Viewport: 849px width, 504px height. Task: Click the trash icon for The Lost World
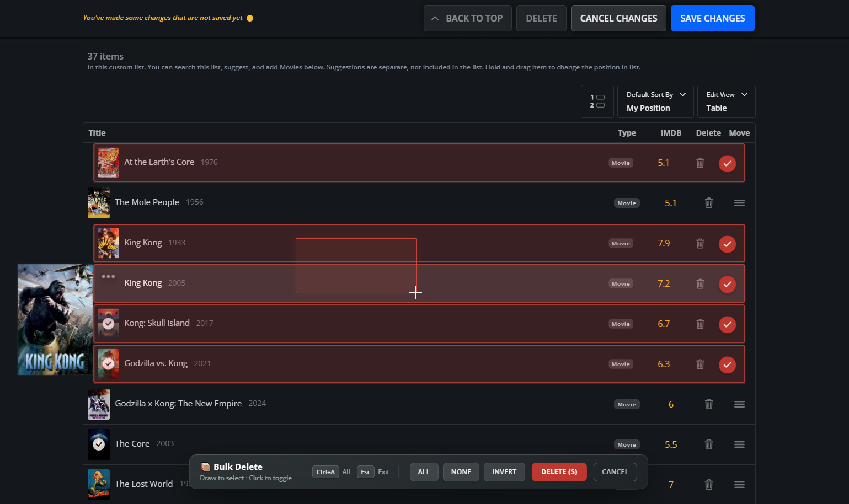[x=709, y=485]
